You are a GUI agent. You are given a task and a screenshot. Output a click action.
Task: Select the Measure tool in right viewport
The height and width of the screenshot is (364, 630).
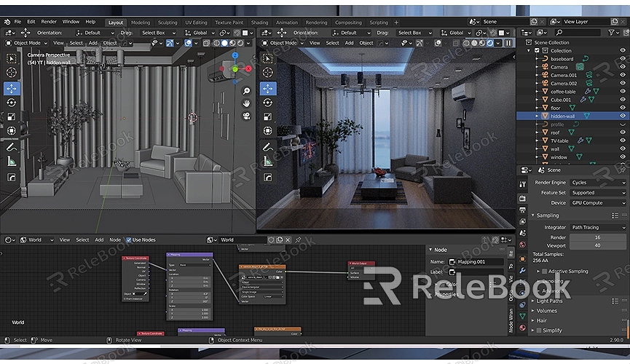click(267, 162)
